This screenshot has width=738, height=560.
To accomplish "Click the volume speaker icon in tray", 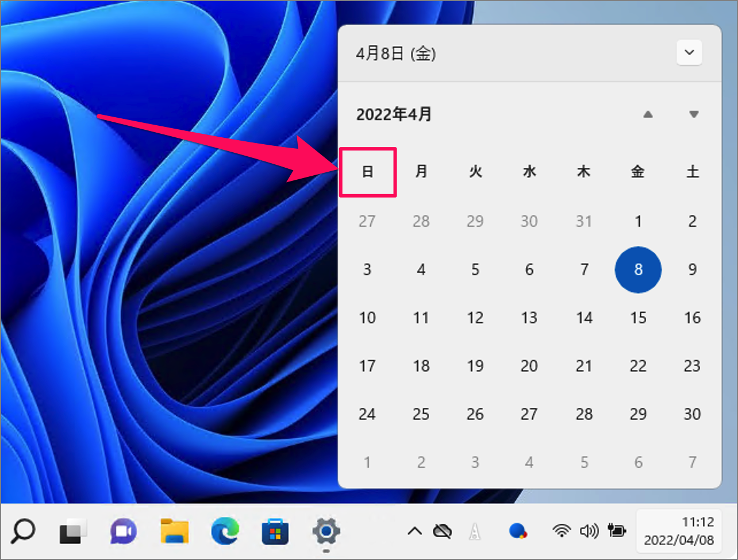I will coord(589,531).
